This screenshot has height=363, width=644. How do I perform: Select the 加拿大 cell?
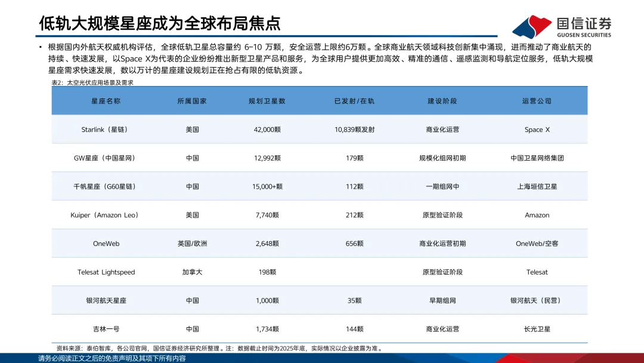[x=192, y=272]
